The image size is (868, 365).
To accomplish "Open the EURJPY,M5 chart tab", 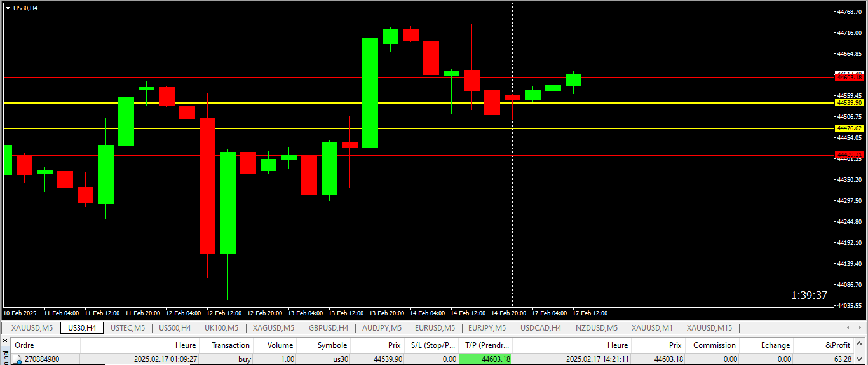I will coord(487,328).
